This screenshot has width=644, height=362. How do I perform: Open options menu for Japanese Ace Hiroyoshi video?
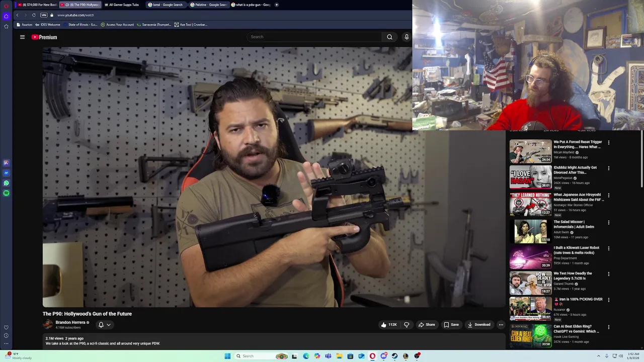tap(609, 196)
